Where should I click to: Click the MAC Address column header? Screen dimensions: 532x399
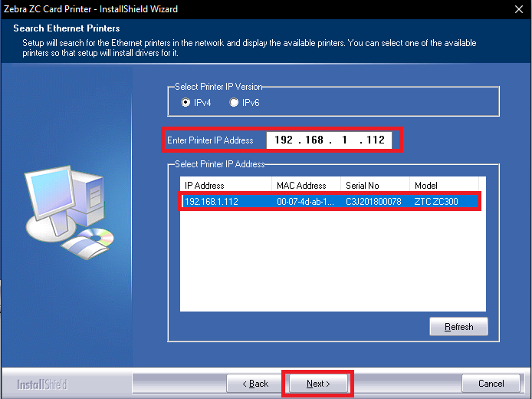[306, 185]
